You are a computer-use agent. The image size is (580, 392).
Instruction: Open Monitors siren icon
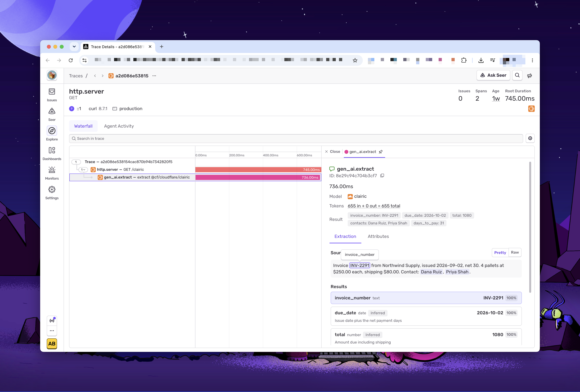(x=52, y=173)
